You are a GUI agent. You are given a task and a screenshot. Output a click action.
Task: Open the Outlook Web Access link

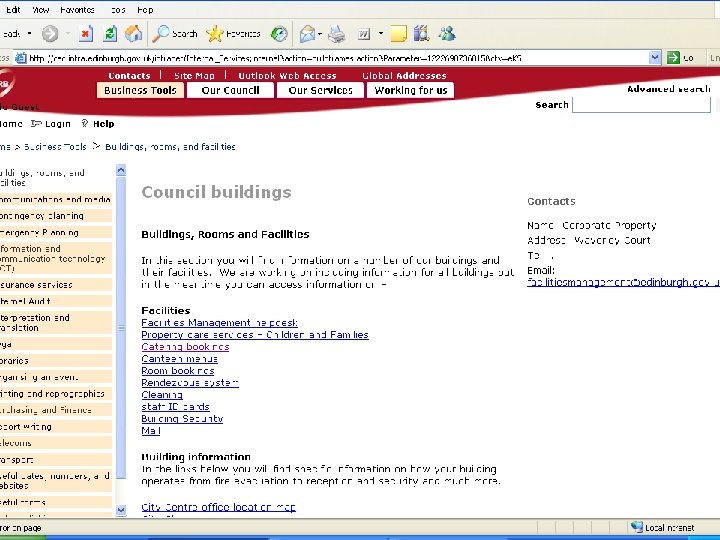pyautogui.click(x=287, y=75)
